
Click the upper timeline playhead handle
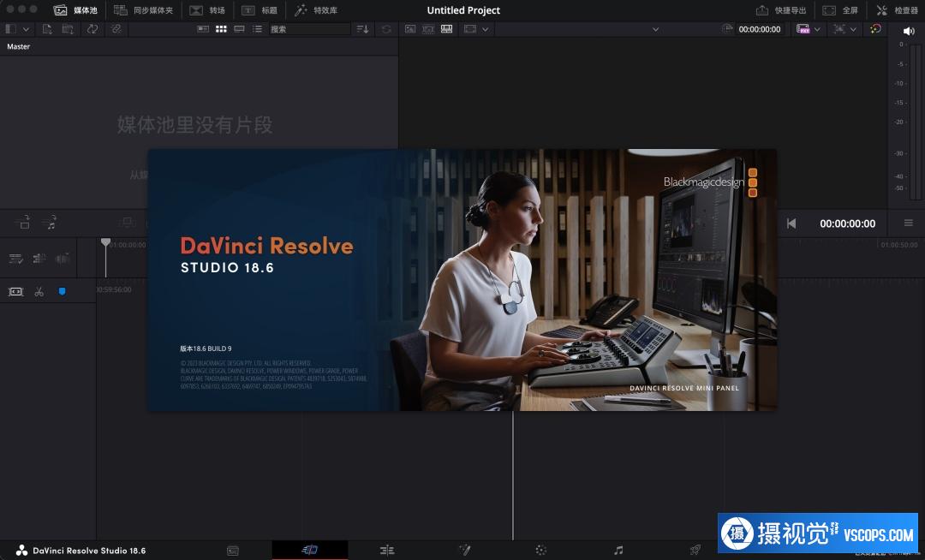(x=105, y=242)
